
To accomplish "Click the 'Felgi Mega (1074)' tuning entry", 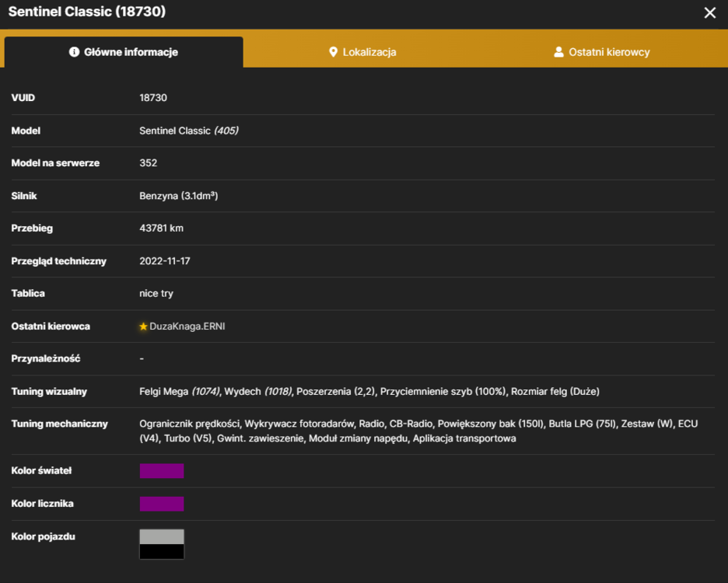I will (180, 392).
